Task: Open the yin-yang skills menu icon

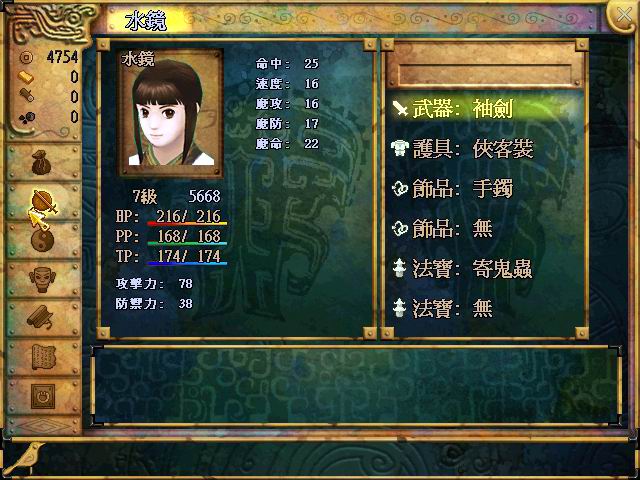Action: click(x=42, y=241)
